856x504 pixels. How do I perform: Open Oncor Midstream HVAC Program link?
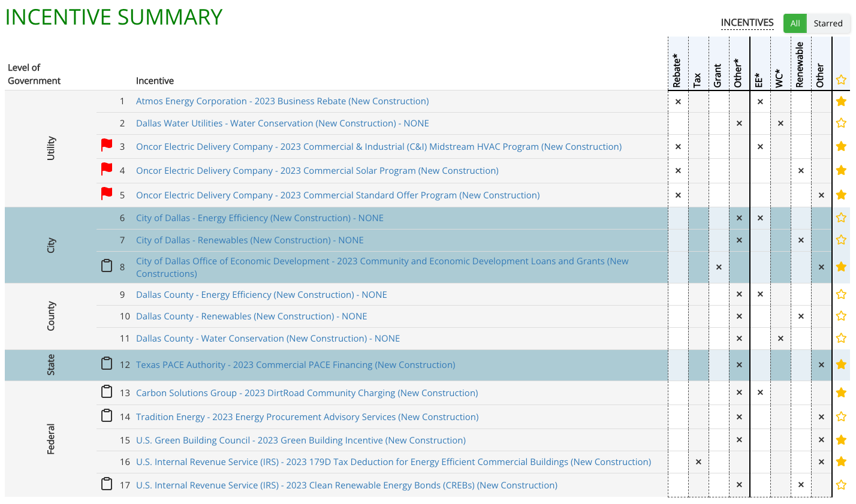pyautogui.click(x=379, y=147)
